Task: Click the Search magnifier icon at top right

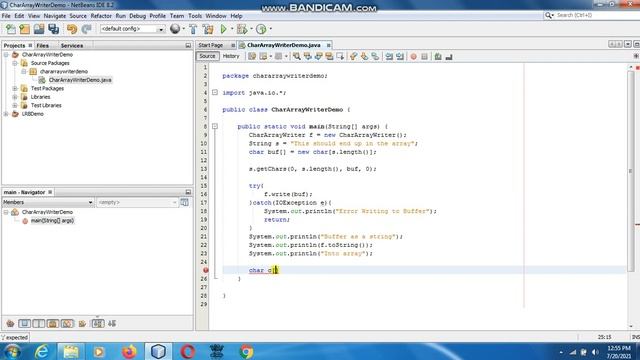Action: tap(549, 15)
